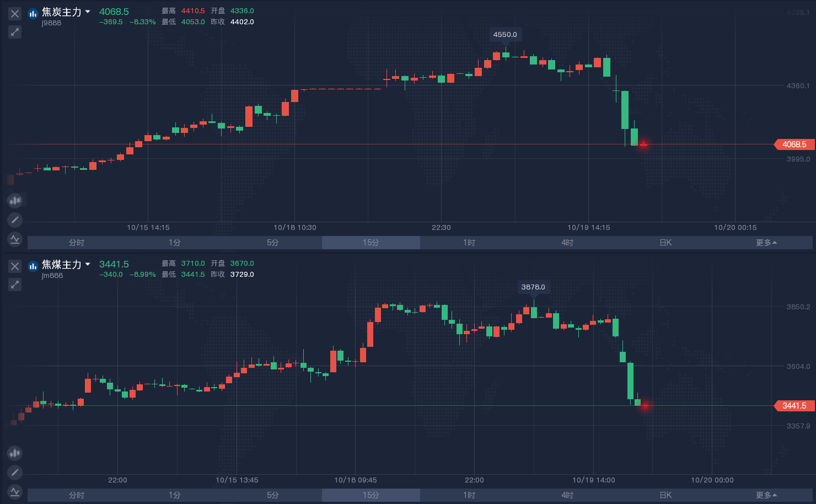Select 5分 interval in the 焦煤主力 chart
The image size is (816, 504).
coord(273,495)
